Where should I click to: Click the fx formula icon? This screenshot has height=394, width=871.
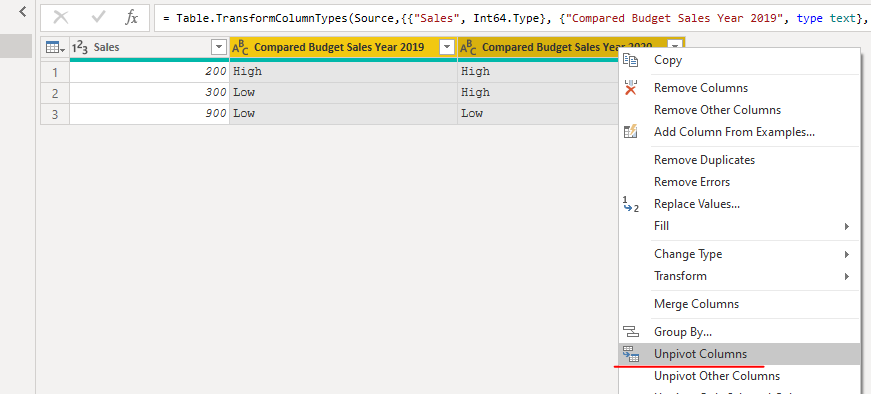click(x=131, y=18)
